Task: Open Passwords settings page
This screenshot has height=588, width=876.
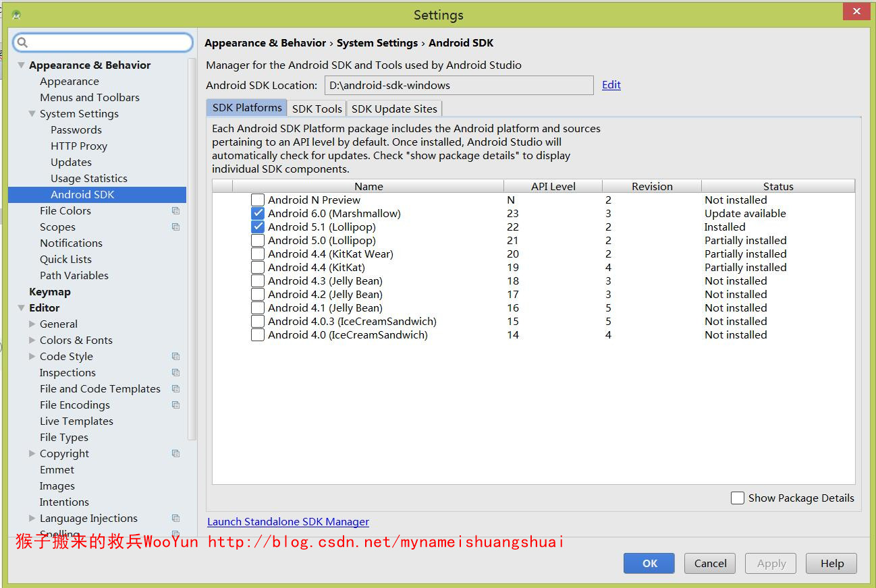Action: coord(76,130)
